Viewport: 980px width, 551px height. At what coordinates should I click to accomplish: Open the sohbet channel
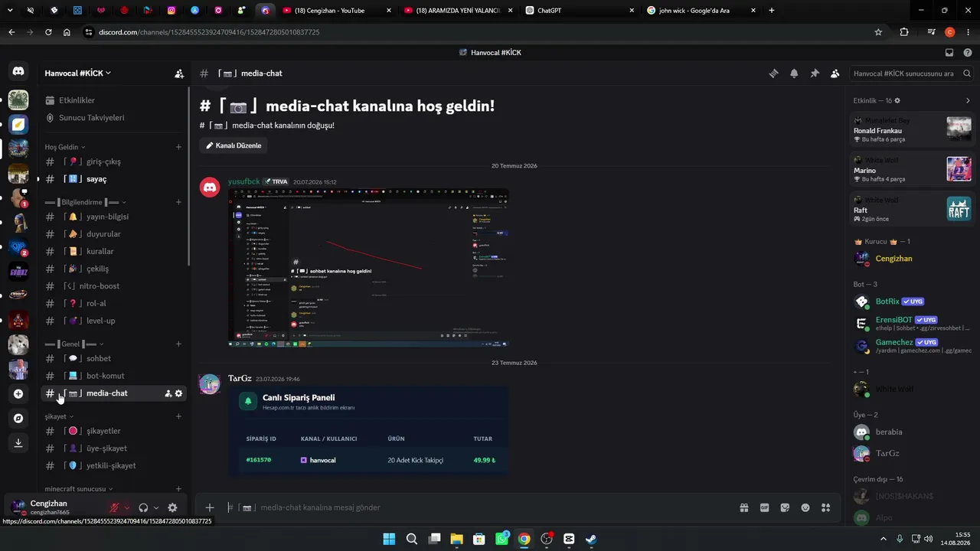(113, 358)
